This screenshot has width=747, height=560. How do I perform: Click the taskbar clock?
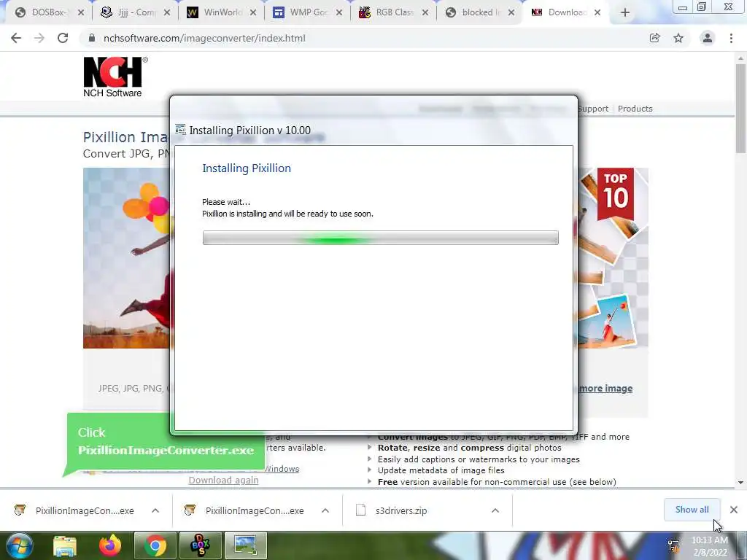coord(710,546)
